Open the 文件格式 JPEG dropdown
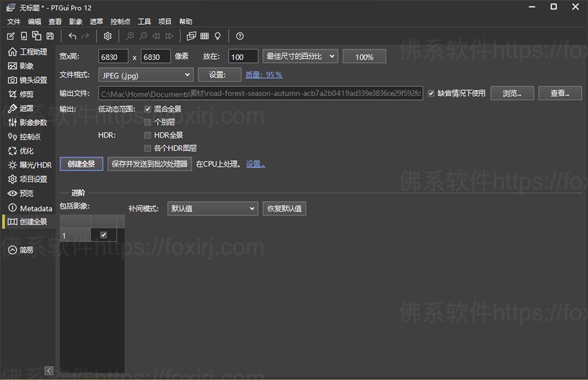This screenshot has width=588, height=380. coord(146,75)
